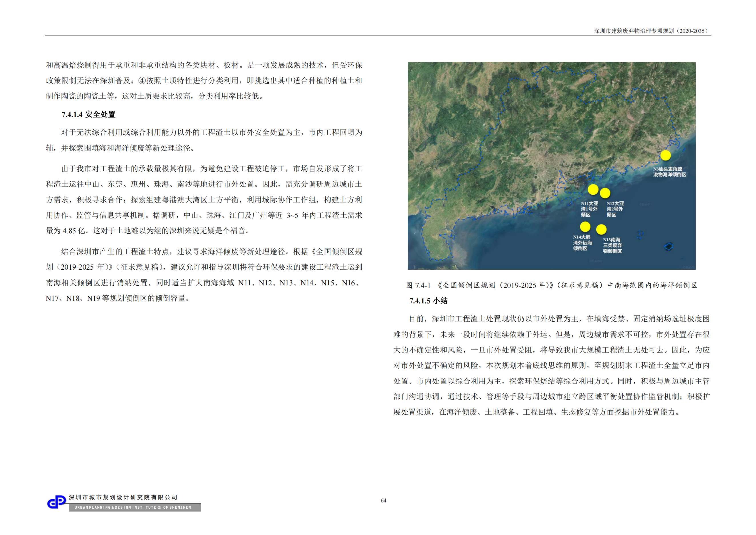This screenshot has width=756, height=535.
Task: Click the page number 64
Action: (384, 500)
